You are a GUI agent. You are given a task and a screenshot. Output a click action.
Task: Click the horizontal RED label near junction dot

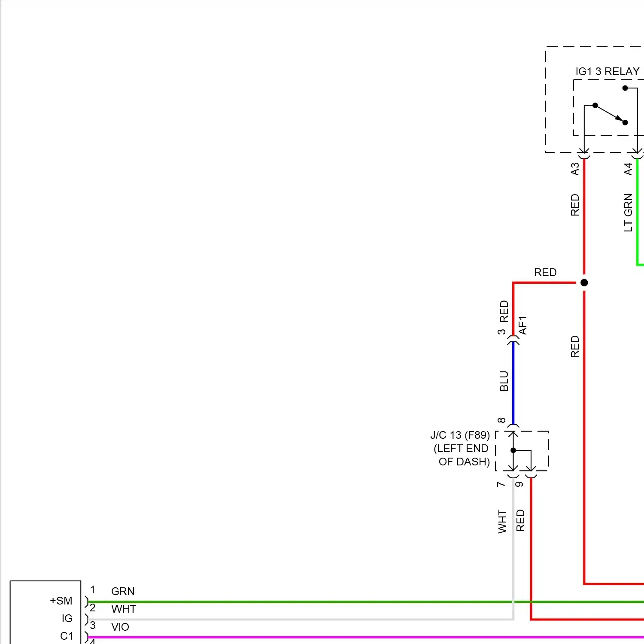click(545, 273)
